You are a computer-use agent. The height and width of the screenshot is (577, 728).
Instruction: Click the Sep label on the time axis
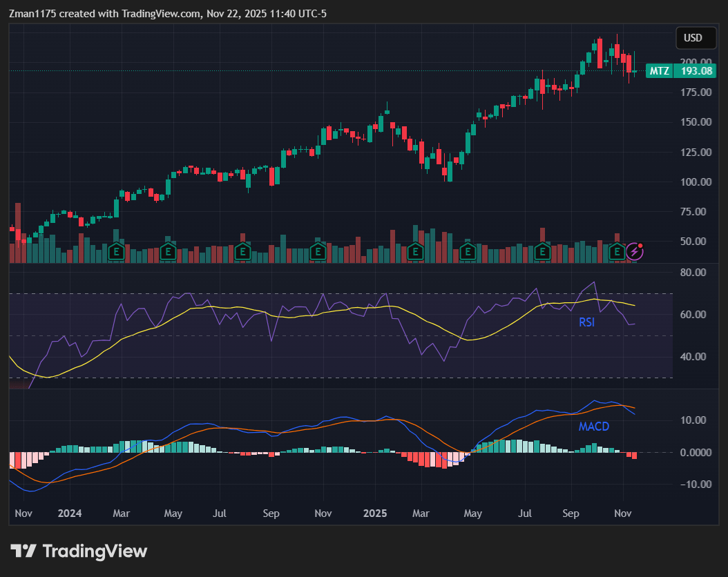tap(571, 514)
